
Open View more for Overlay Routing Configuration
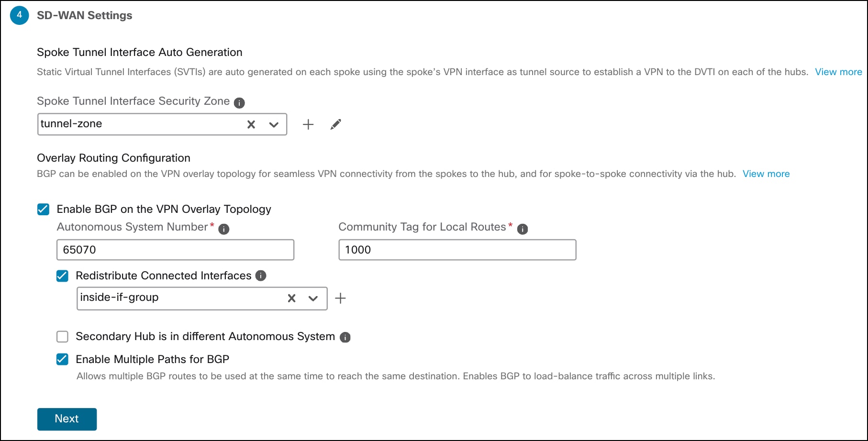pos(766,174)
